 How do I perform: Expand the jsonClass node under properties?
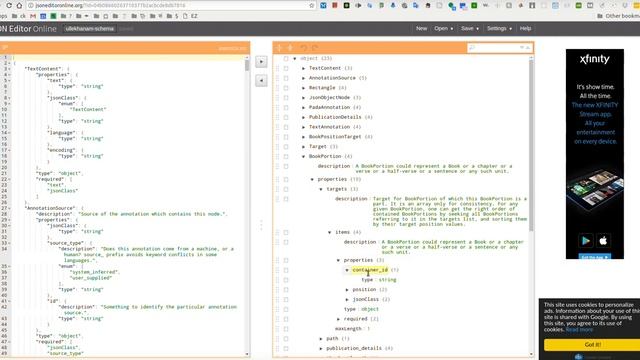tap(347, 299)
